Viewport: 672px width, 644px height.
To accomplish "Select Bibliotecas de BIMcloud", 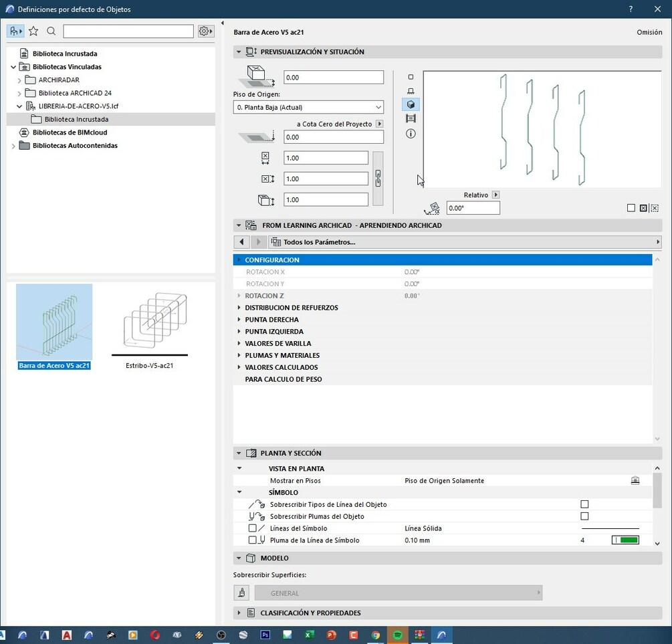I will [70, 132].
